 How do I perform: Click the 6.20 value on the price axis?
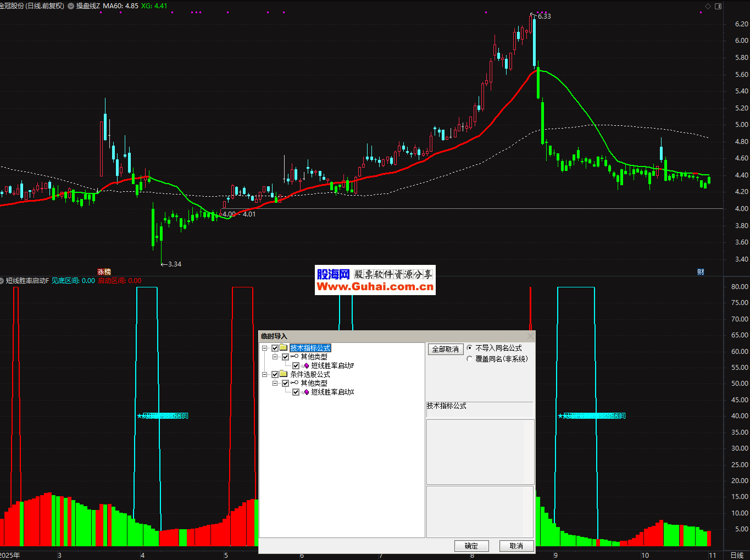tap(742, 24)
